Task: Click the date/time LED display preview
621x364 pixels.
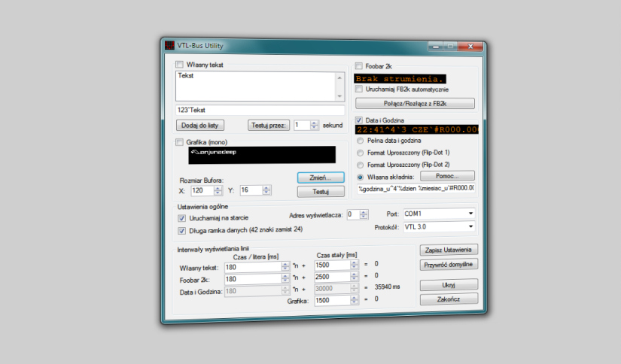Action: 416,129
